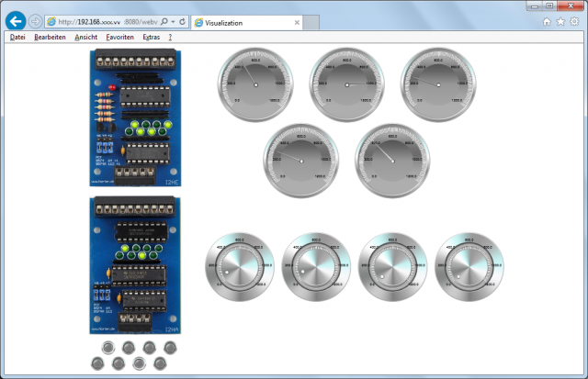Open favorites with the star icon
Viewport: 588px width, 379px height.
[x=560, y=20]
